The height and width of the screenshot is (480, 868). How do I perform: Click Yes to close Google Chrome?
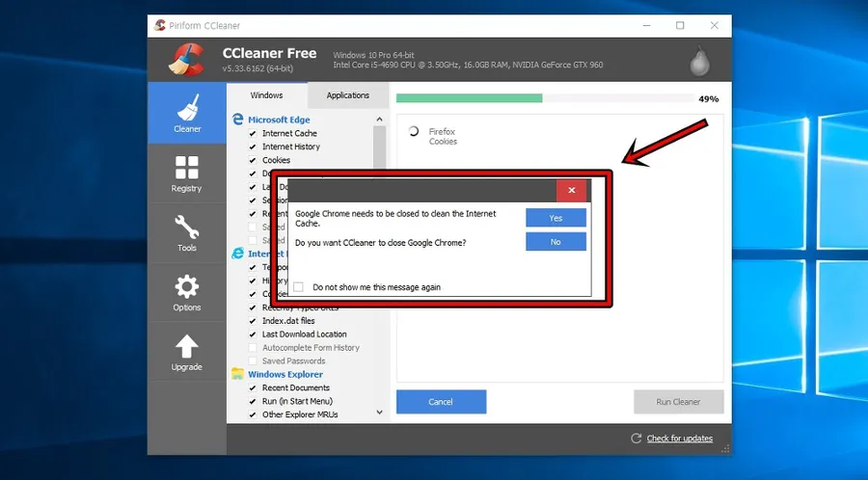point(556,218)
